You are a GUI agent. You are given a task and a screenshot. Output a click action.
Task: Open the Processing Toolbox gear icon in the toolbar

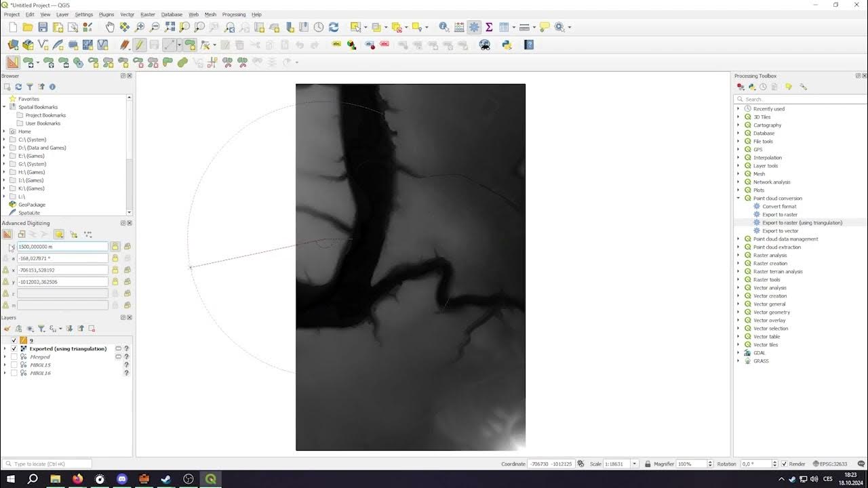point(474,27)
